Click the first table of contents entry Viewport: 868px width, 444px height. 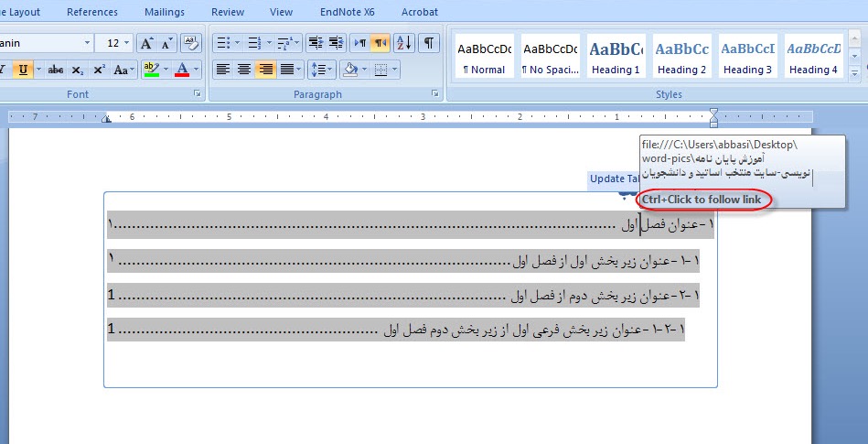coord(412,224)
